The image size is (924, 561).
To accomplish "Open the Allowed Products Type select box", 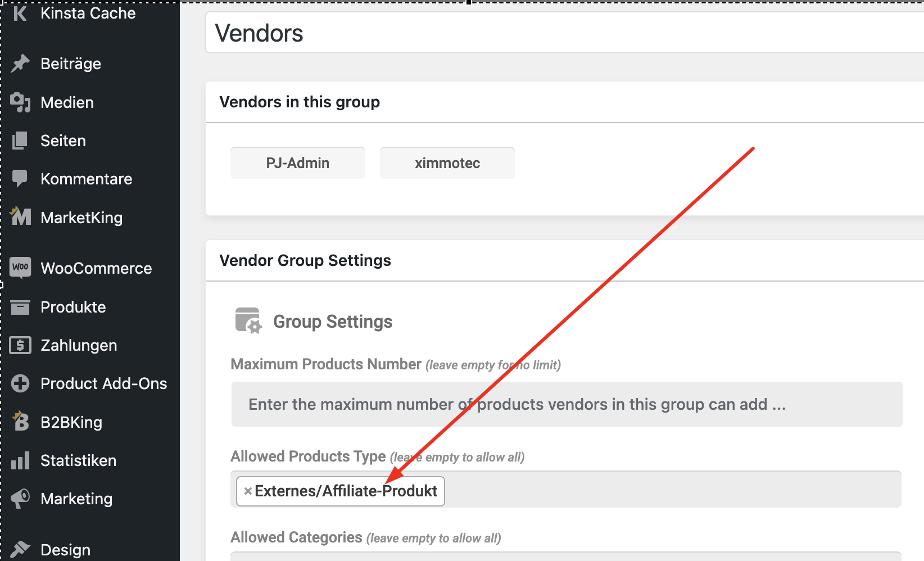I will [x=566, y=489].
